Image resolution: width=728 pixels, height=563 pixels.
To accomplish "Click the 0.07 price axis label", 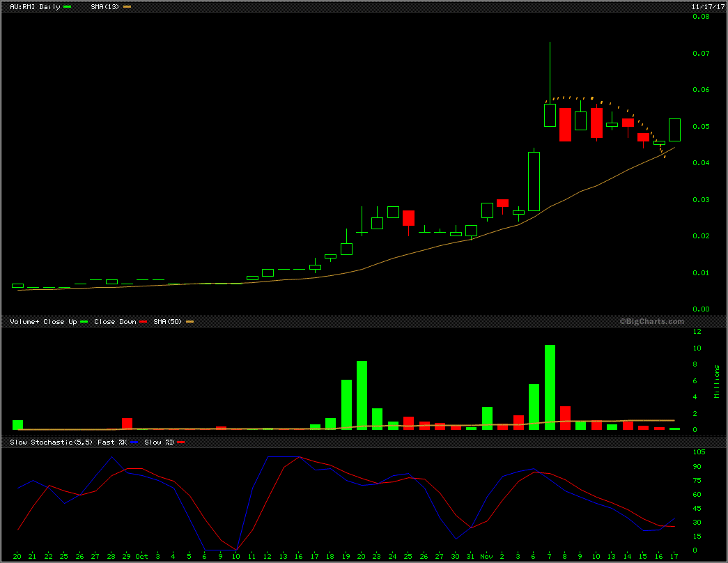I will (x=701, y=54).
